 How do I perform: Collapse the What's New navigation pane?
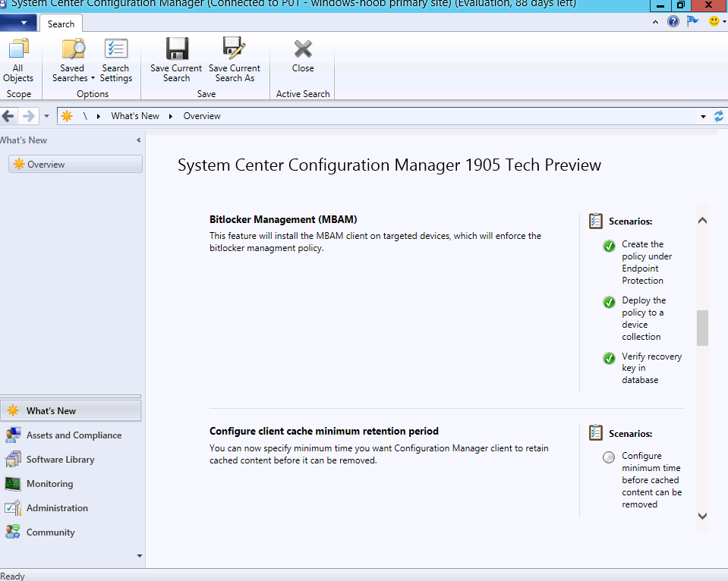tap(138, 140)
